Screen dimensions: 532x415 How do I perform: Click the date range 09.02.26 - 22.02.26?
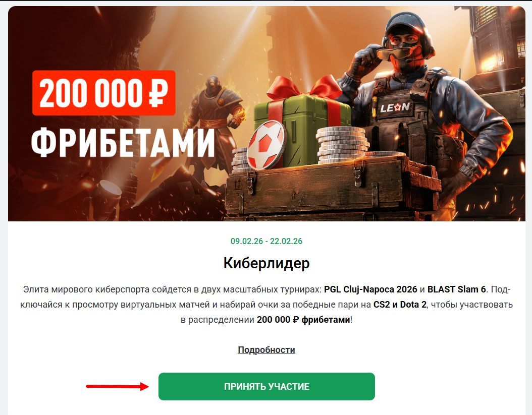(x=267, y=241)
